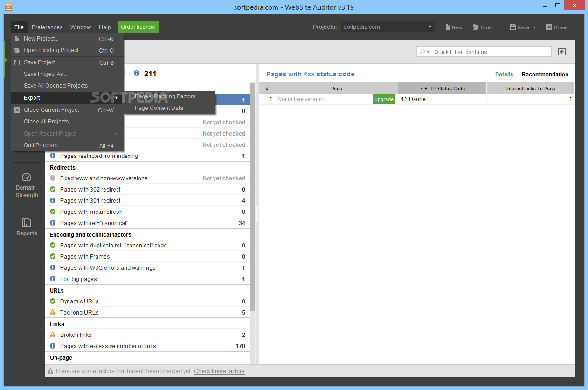The height and width of the screenshot is (390, 588).
Task: Select Save Project in File menu
Action: tap(67, 62)
